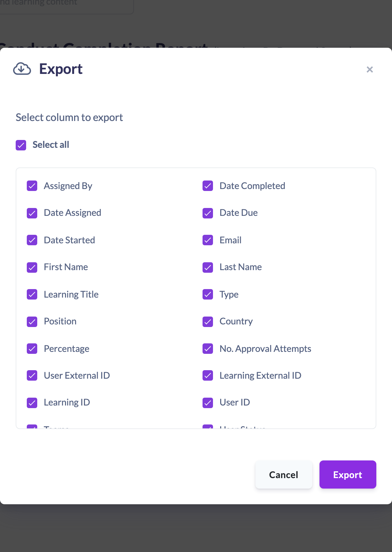Close the Export dialog with the X
This screenshot has height=552, width=392.
(370, 69)
